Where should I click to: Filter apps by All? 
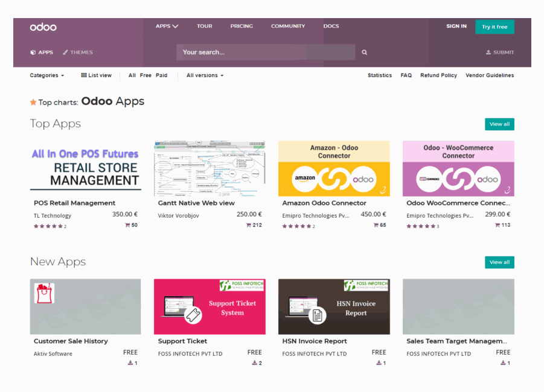(x=132, y=75)
